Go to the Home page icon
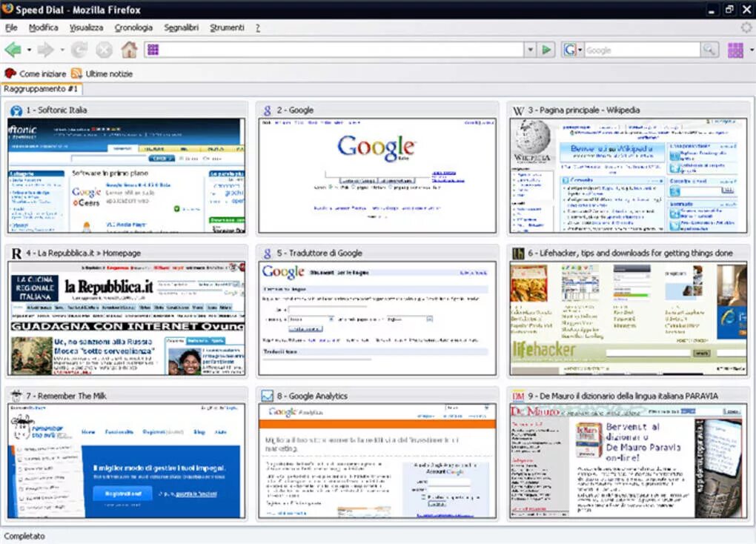Image resolution: width=756 pixels, height=544 pixels. point(129,49)
